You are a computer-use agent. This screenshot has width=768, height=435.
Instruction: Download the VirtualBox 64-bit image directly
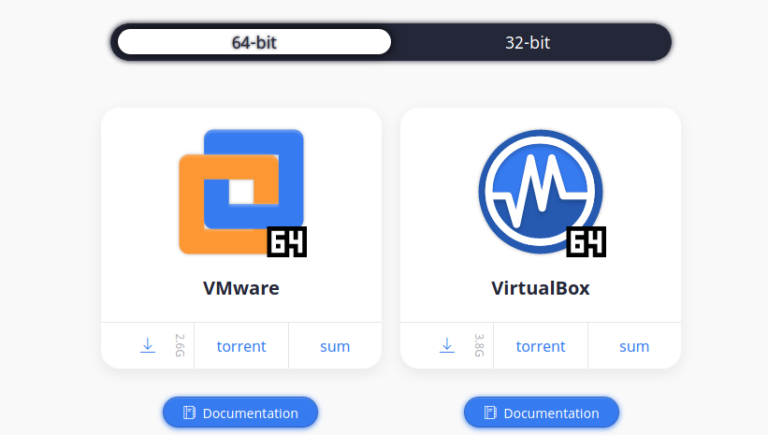click(447, 345)
